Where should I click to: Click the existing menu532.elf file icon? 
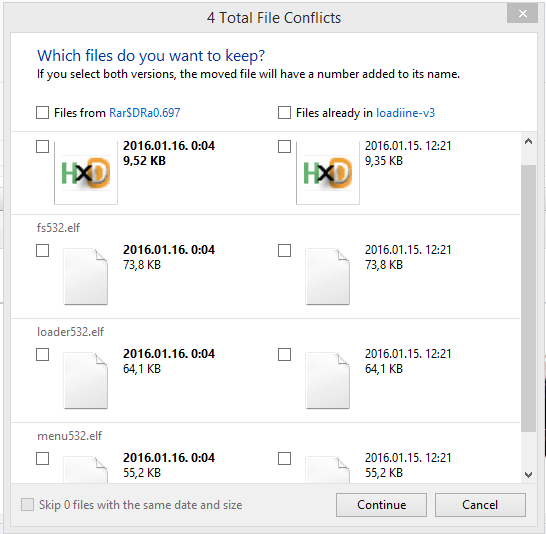[x=328, y=469]
